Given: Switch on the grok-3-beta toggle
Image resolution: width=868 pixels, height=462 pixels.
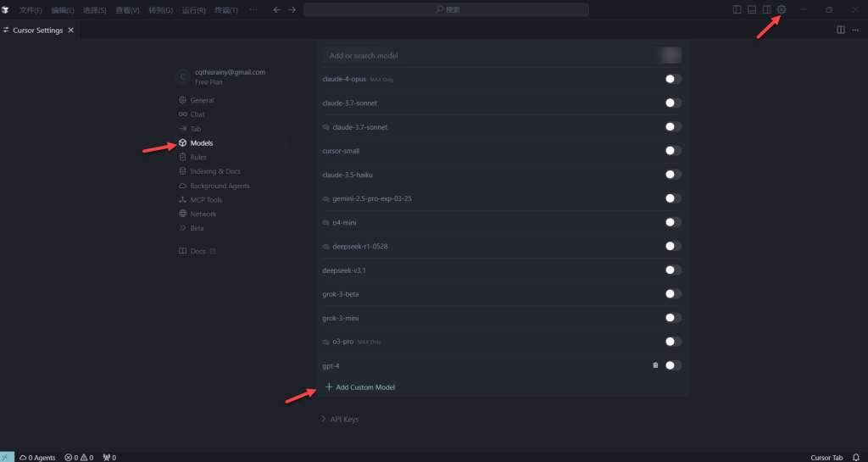Looking at the screenshot, I should 673,294.
